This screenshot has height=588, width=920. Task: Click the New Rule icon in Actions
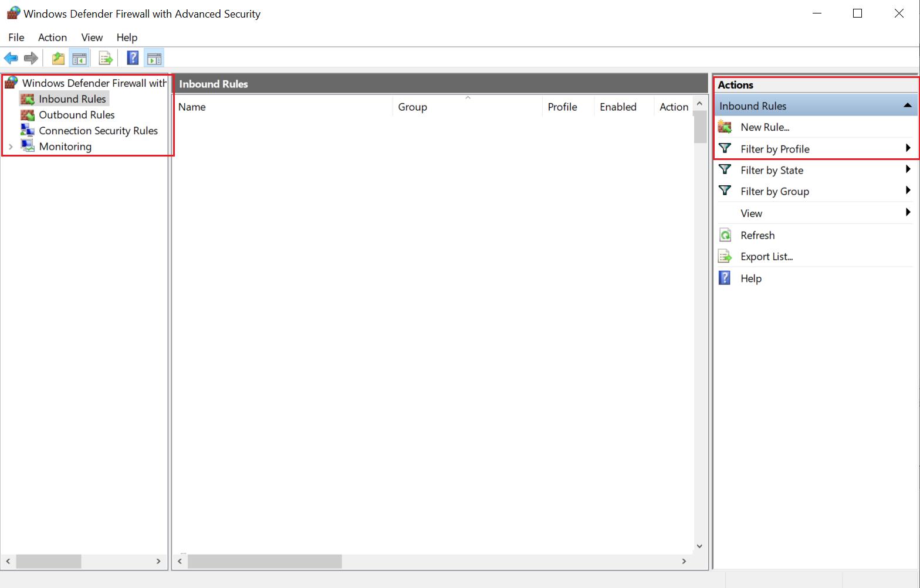[x=725, y=127]
